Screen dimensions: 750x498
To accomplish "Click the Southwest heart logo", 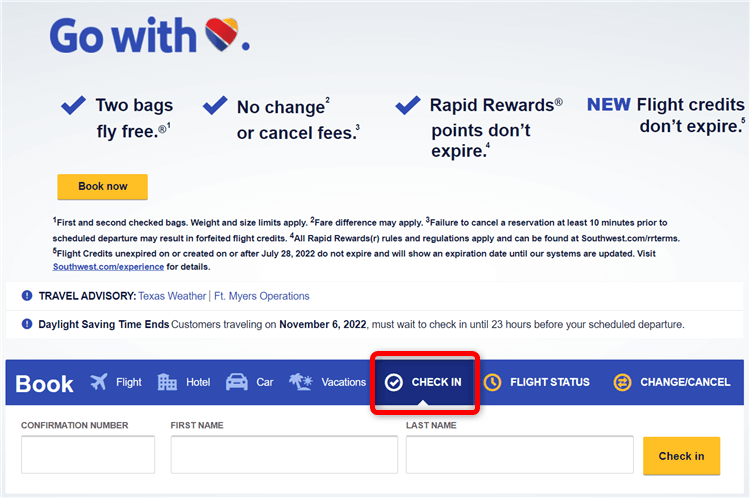I will click(224, 37).
